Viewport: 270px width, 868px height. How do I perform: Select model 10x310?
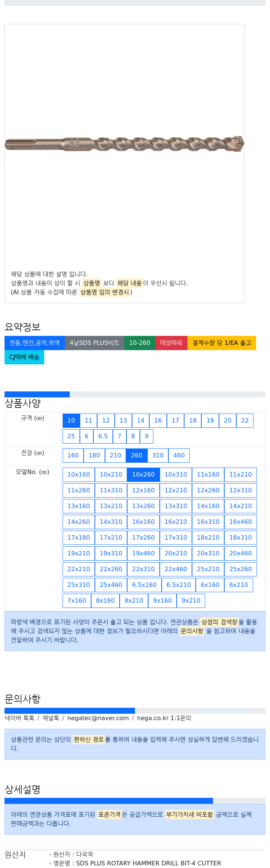(175, 474)
